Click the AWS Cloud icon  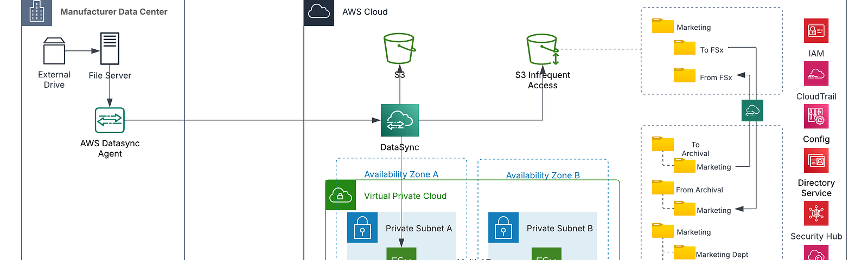319,12
